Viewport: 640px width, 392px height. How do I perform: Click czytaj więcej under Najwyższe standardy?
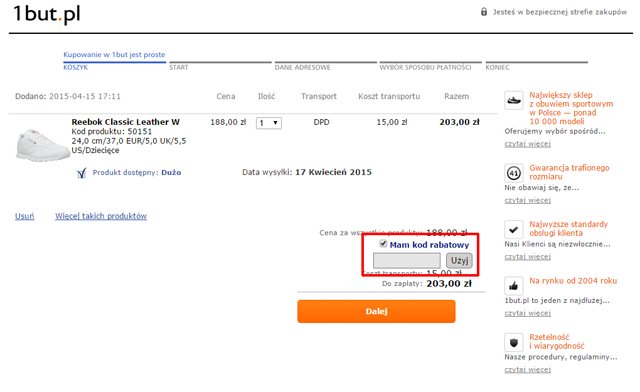pyautogui.click(x=527, y=256)
